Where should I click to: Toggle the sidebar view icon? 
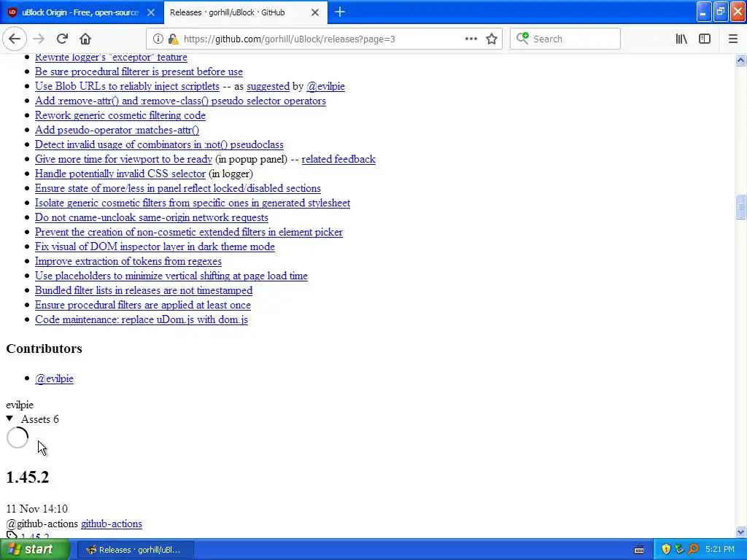tap(705, 39)
